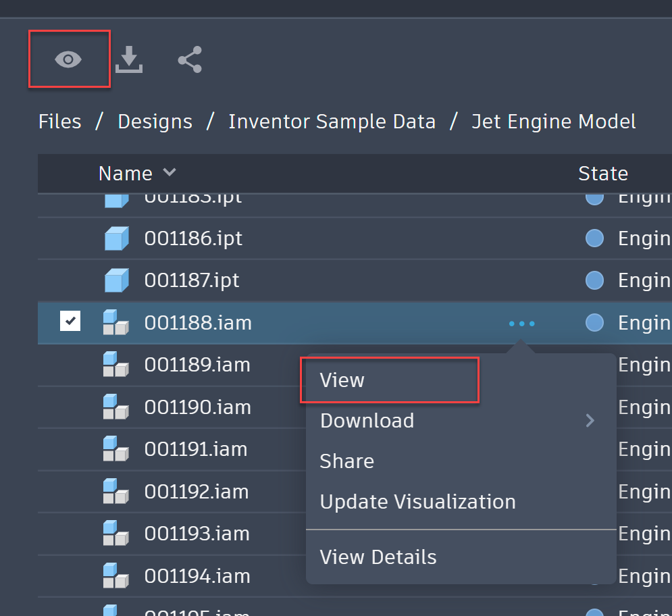
Task: Click the blue state indicator for 001186.ipt
Action: pyautogui.click(x=594, y=238)
